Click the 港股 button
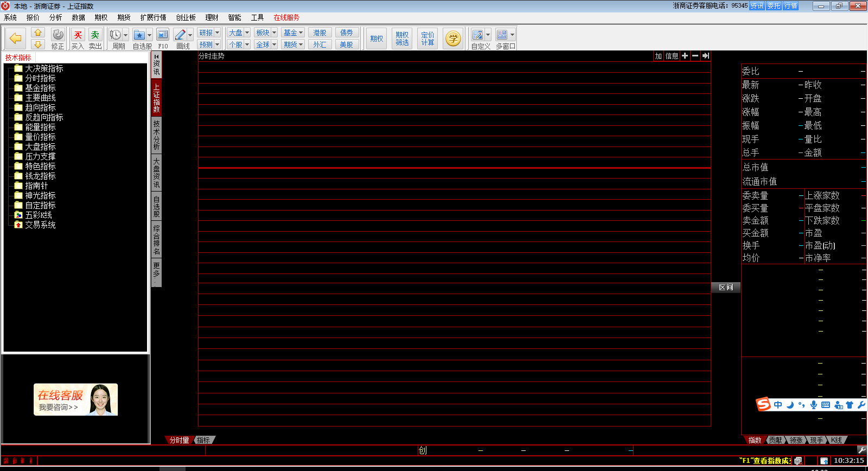Image resolution: width=868 pixels, height=471 pixels. point(320,33)
